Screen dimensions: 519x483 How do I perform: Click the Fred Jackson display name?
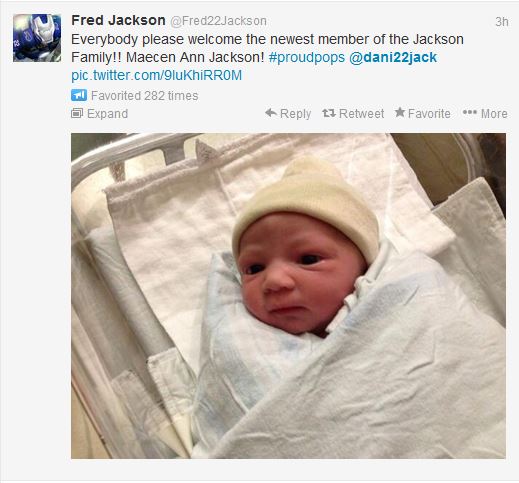click(118, 20)
